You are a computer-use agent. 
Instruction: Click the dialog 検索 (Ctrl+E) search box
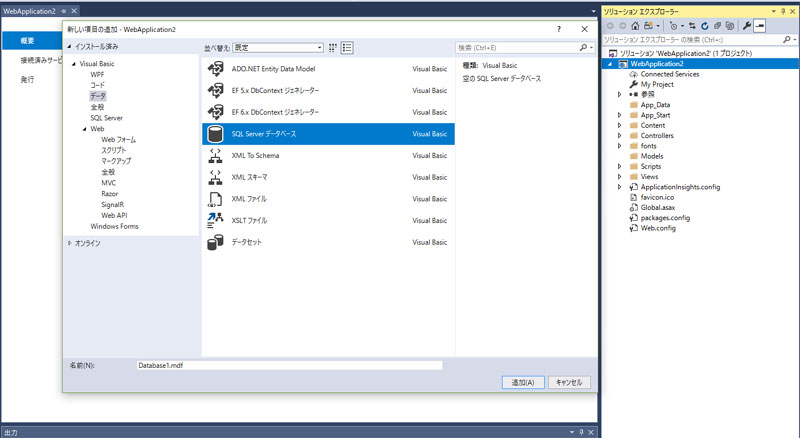516,47
